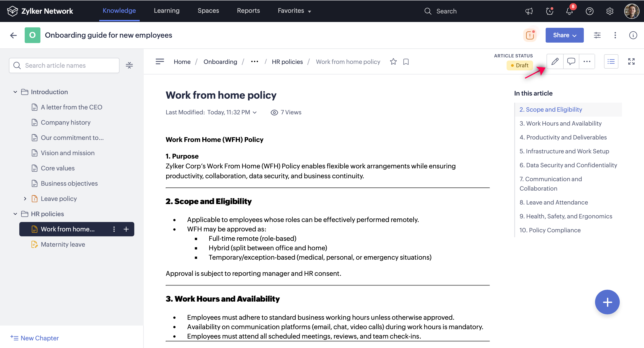Click the pencil edit article icon

(x=555, y=61)
